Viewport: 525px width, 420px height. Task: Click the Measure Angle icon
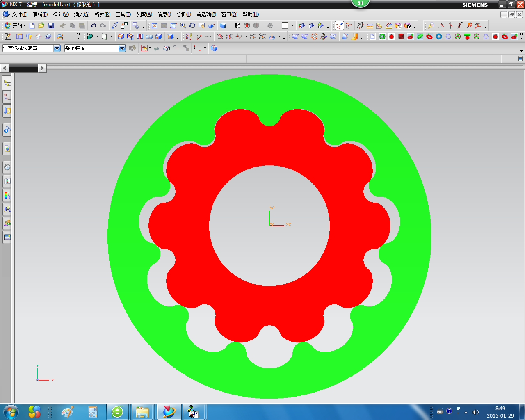pos(379,25)
